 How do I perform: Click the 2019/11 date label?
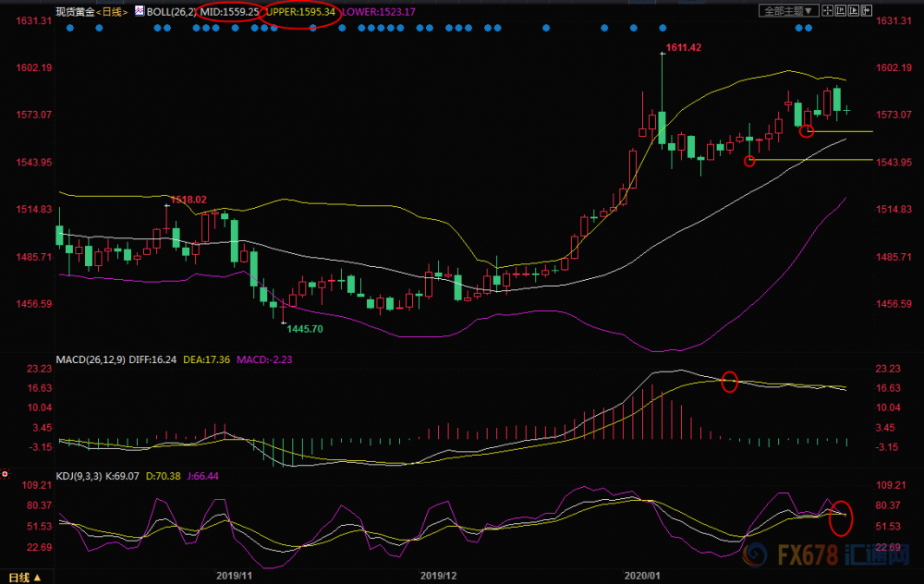(x=234, y=576)
